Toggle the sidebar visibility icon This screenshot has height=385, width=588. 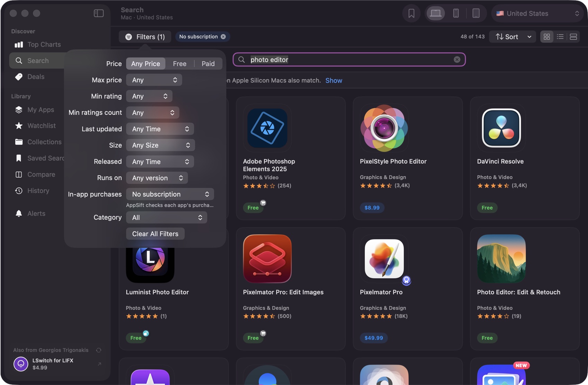pyautogui.click(x=99, y=13)
